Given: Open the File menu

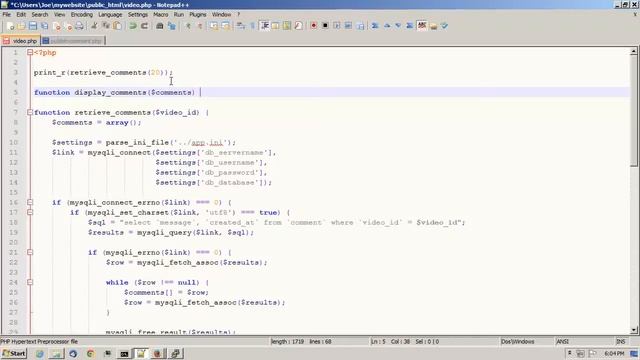Looking at the screenshot, I should tap(7, 14).
